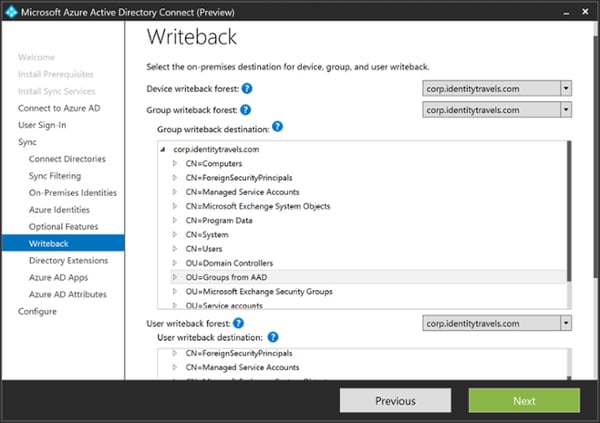Expand CN=Microsoft Exchange System Objects node

point(175,206)
